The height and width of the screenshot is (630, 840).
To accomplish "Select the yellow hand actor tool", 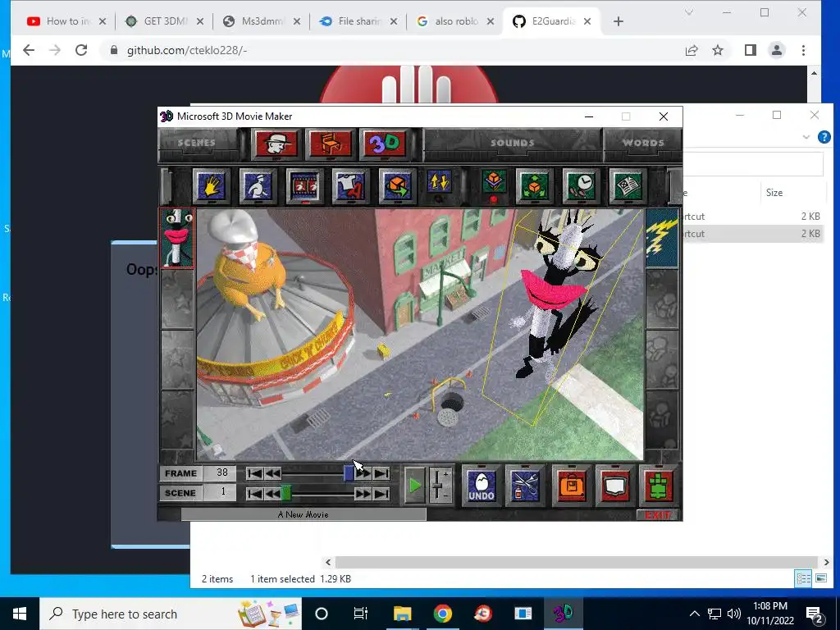I will click(x=211, y=186).
